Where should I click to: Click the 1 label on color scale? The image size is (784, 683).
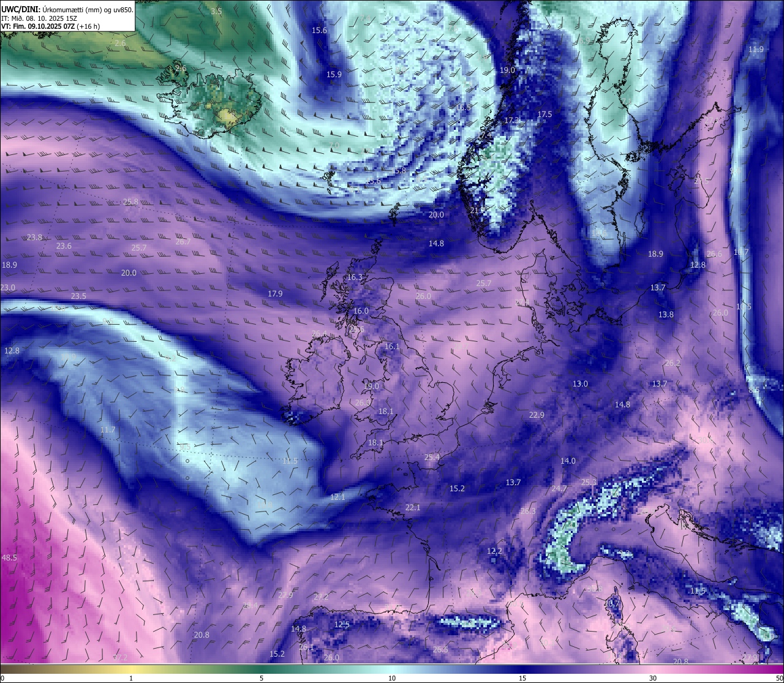131,678
